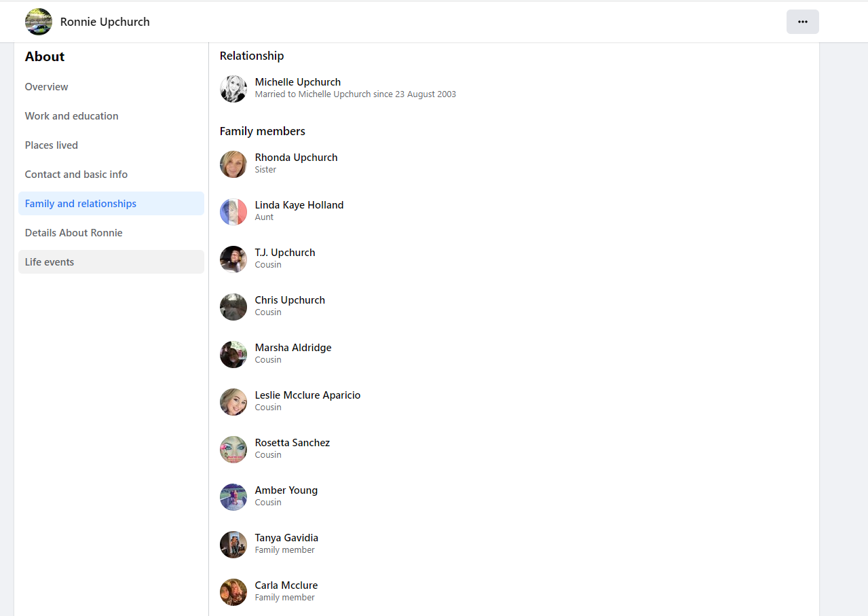Open Amber Young's profile picture
The height and width of the screenshot is (616, 868).
233,497
